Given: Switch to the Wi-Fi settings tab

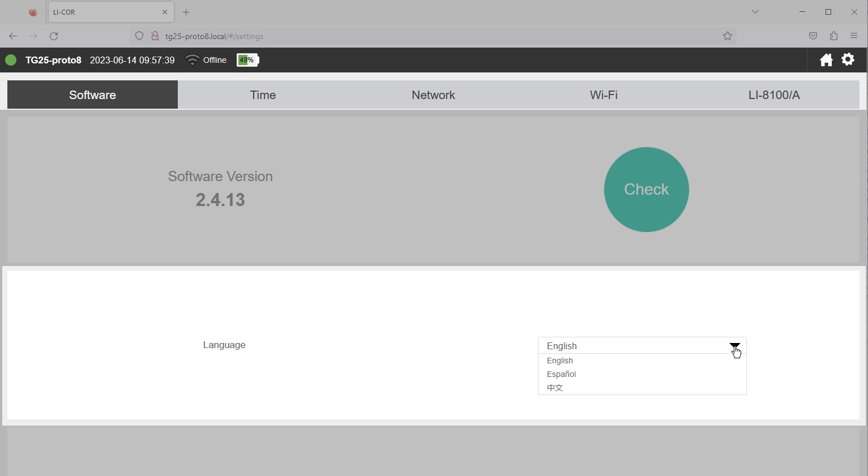Looking at the screenshot, I should click(604, 95).
